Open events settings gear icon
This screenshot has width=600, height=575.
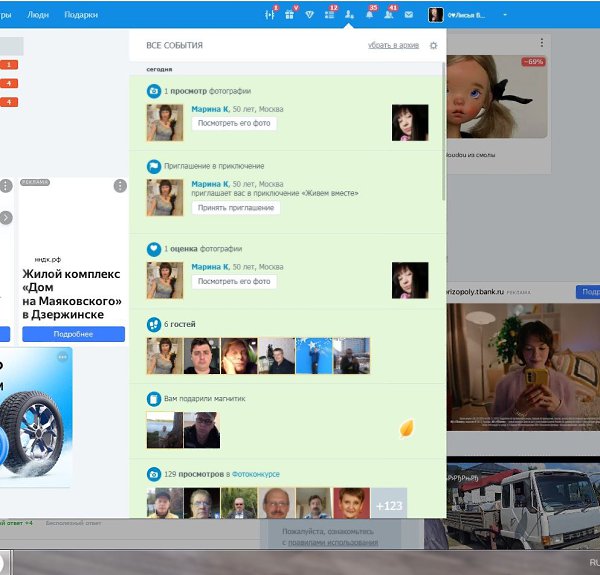[x=433, y=45]
